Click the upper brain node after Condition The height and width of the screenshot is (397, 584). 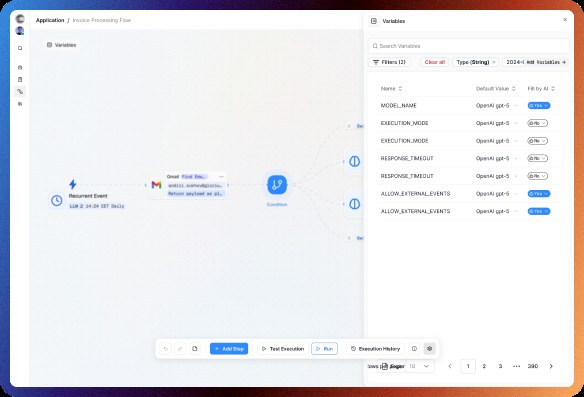click(355, 161)
